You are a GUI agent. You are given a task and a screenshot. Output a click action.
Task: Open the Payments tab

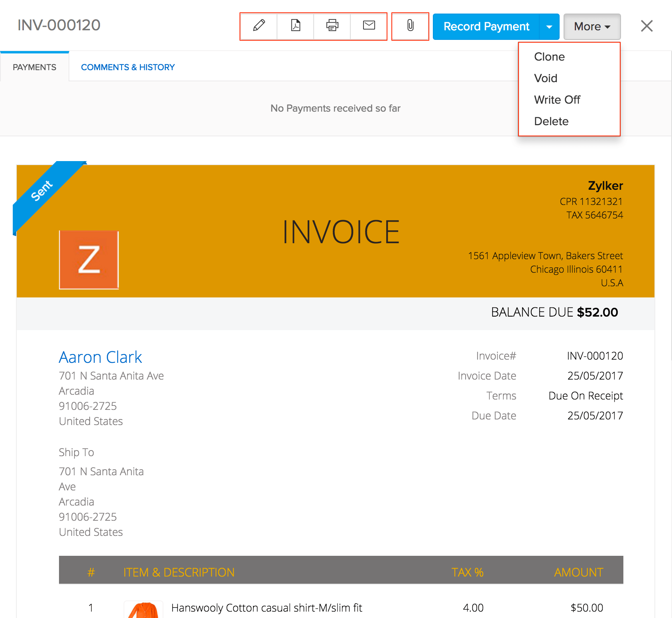tap(34, 67)
